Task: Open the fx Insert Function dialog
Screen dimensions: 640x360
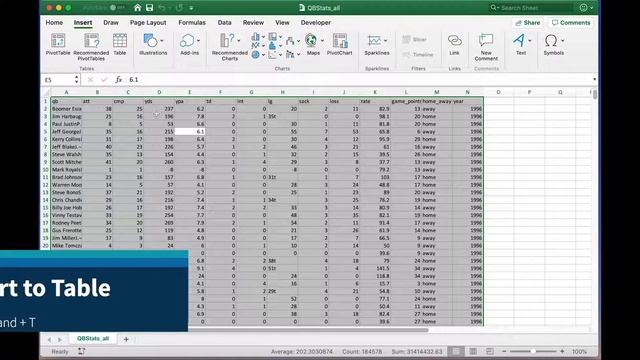Action: click(x=118, y=80)
